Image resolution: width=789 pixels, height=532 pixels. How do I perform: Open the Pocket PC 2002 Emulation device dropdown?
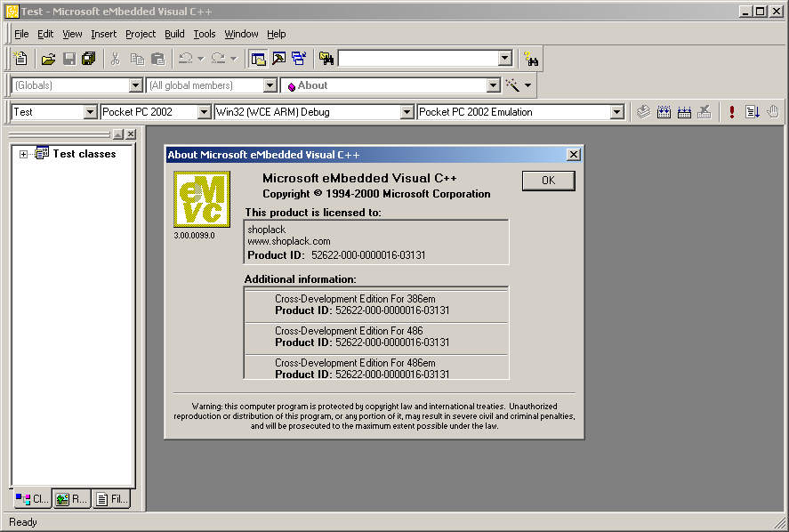coord(617,112)
